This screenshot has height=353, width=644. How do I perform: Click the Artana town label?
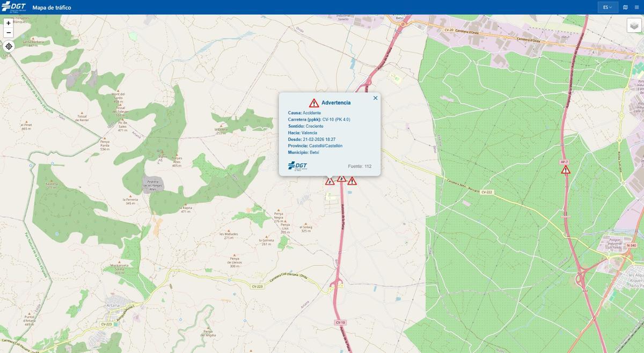pyautogui.click(x=114, y=305)
